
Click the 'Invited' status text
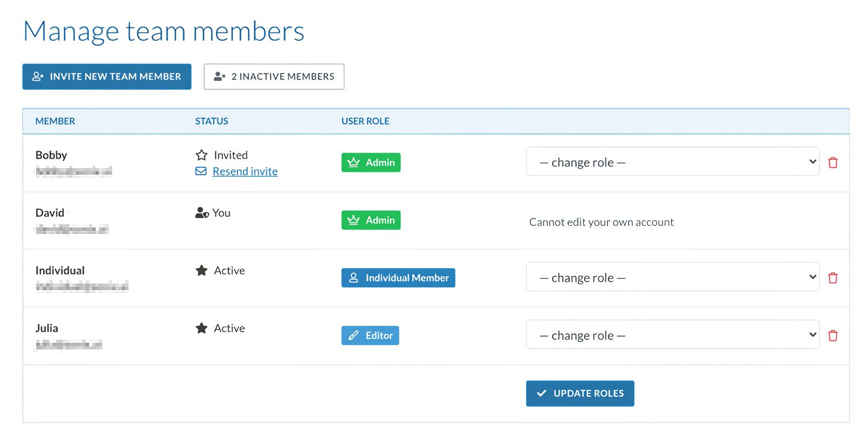[231, 155]
